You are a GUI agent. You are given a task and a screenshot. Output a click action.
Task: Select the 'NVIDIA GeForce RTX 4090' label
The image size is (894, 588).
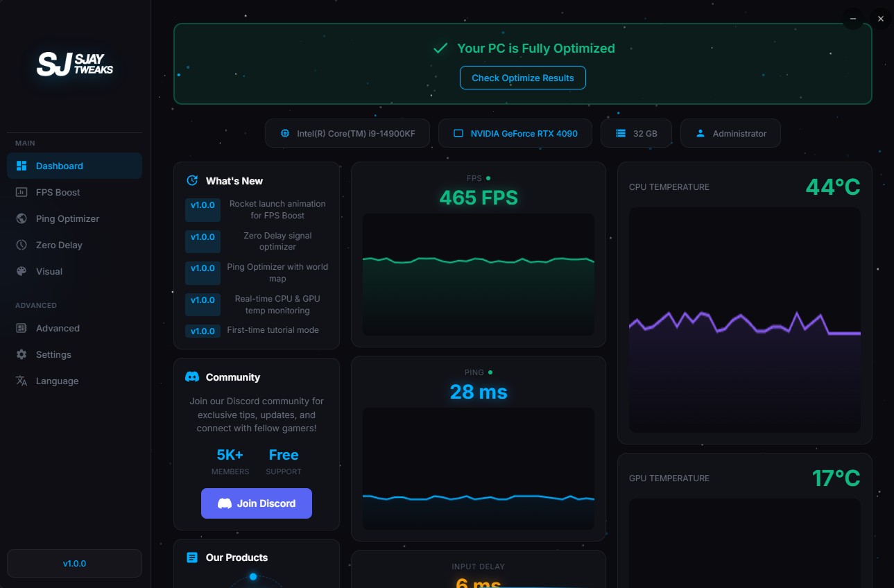(524, 133)
